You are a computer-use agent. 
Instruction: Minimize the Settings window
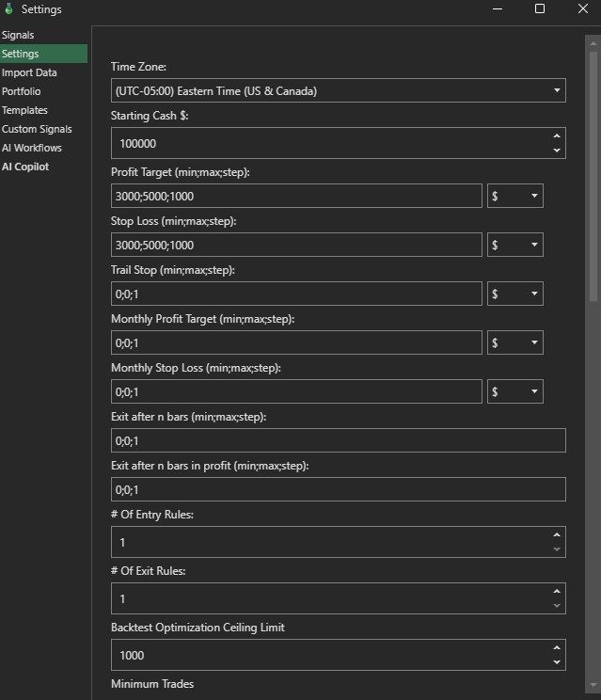(x=498, y=8)
